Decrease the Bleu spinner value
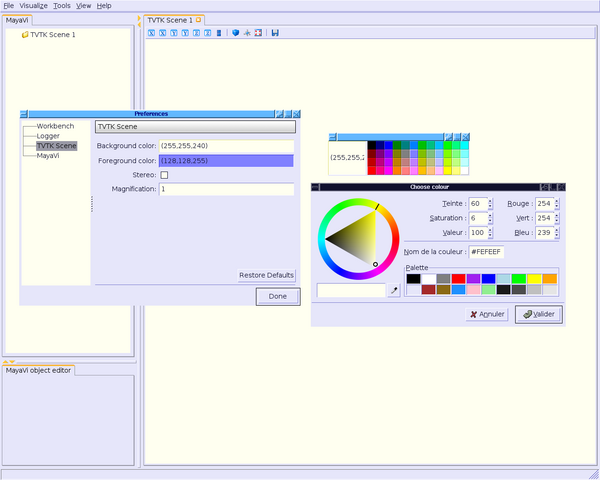Image resolution: width=600 pixels, height=480 pixels. [557, 236]
